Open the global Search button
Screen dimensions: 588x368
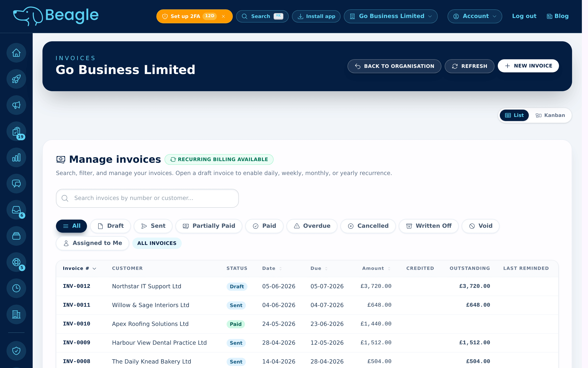[262, 16]
